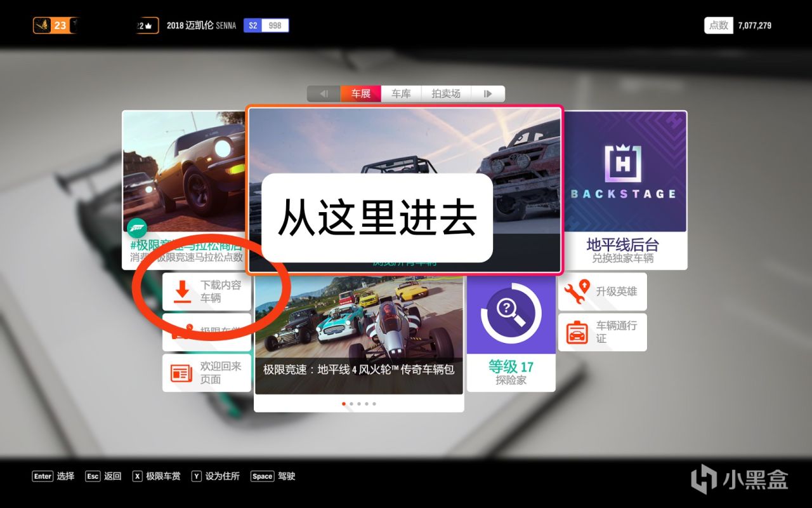
Task: Click the magnifier question mark progress ring
Action: (511, 313)
